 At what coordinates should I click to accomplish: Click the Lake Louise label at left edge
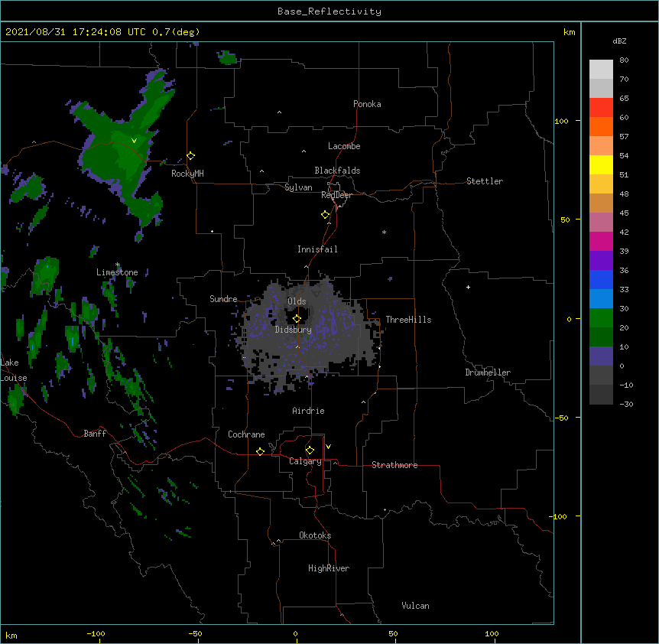(x=12, y=370)
